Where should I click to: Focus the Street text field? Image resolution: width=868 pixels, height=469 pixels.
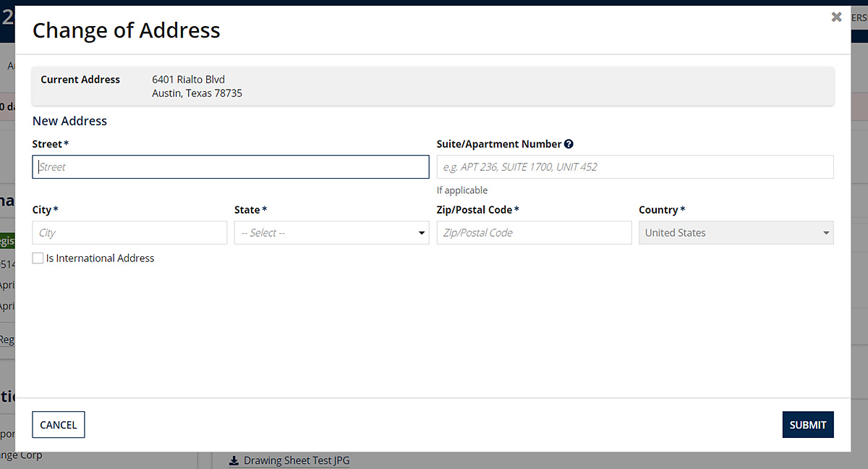click(230, 167)
